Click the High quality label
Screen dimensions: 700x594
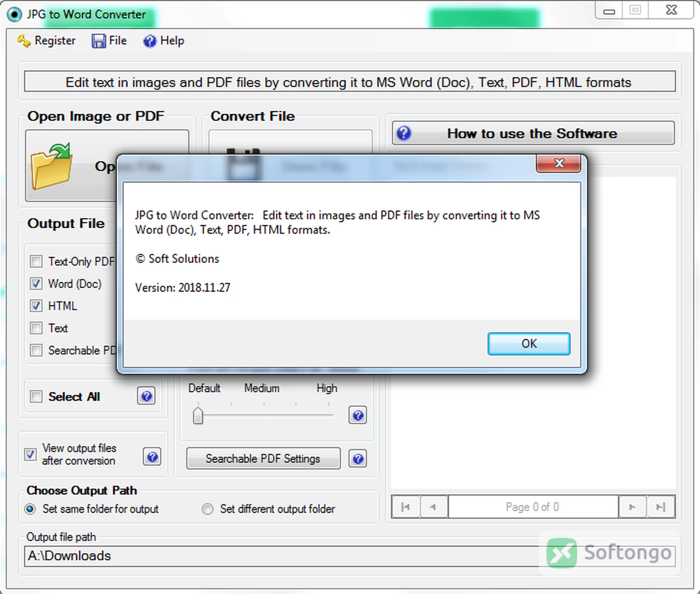(327, 388)
